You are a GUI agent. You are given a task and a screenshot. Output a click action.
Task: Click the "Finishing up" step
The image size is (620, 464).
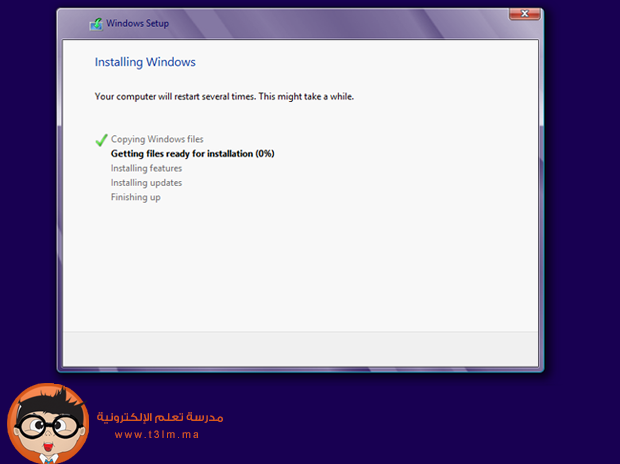pos(135,197)
